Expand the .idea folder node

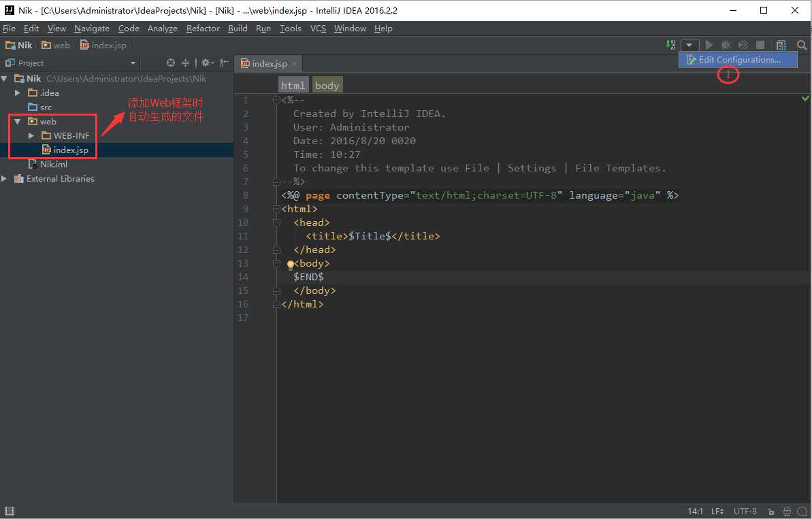pos(18,93)
